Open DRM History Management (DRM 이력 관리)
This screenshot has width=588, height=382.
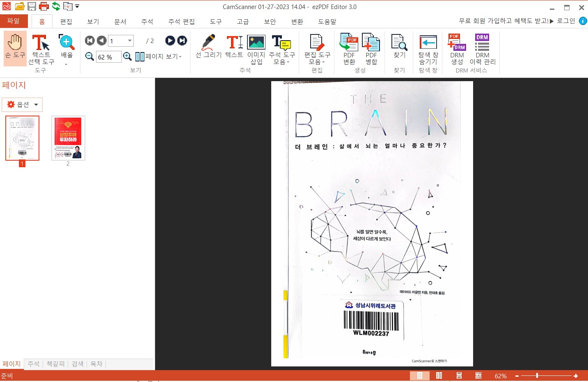click(x=483, y=49)
